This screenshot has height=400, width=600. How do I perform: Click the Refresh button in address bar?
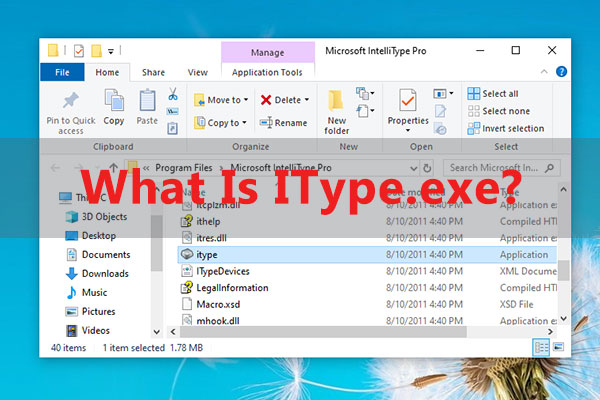tap(427, 168)
